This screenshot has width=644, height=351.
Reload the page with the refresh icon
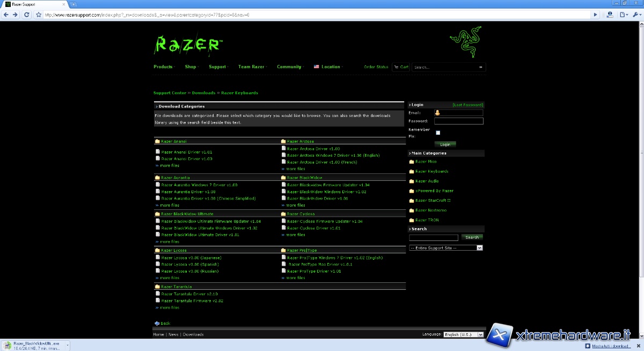[x=27, y=14]
